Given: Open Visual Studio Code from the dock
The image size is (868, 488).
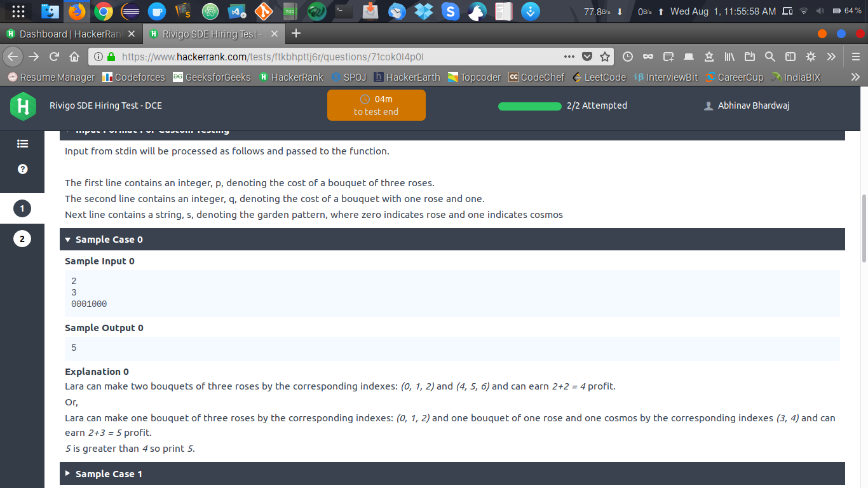Looking at the screenshot, I should point(237,11).
